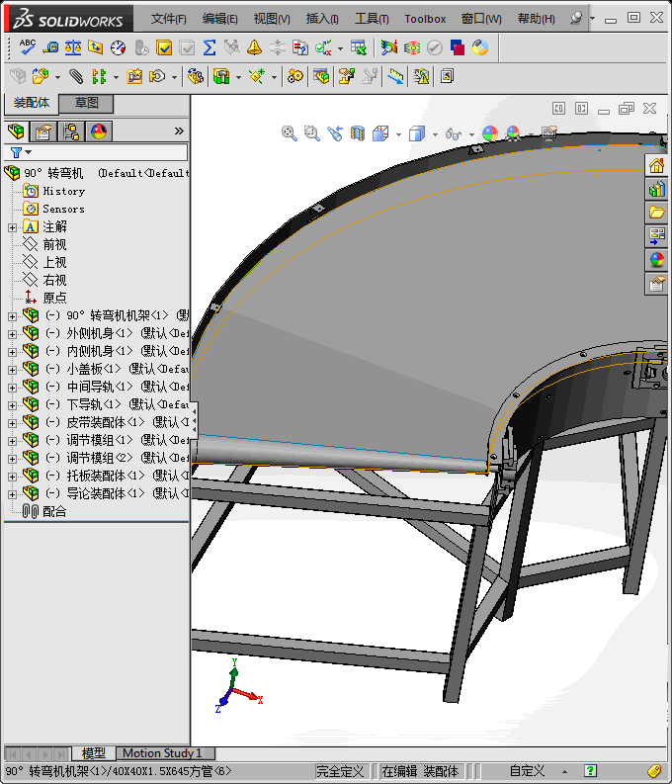Open Smart Fasteners icon
Screen dimensions: 672x784
(134, 76)
